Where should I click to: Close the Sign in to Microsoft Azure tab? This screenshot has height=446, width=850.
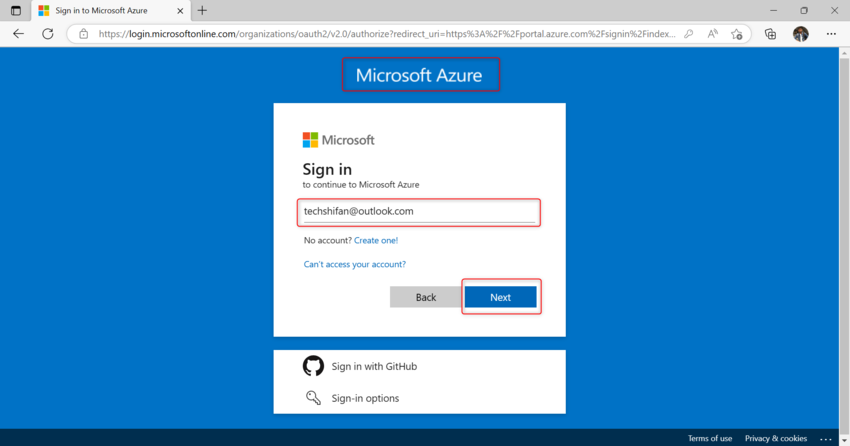180,11
